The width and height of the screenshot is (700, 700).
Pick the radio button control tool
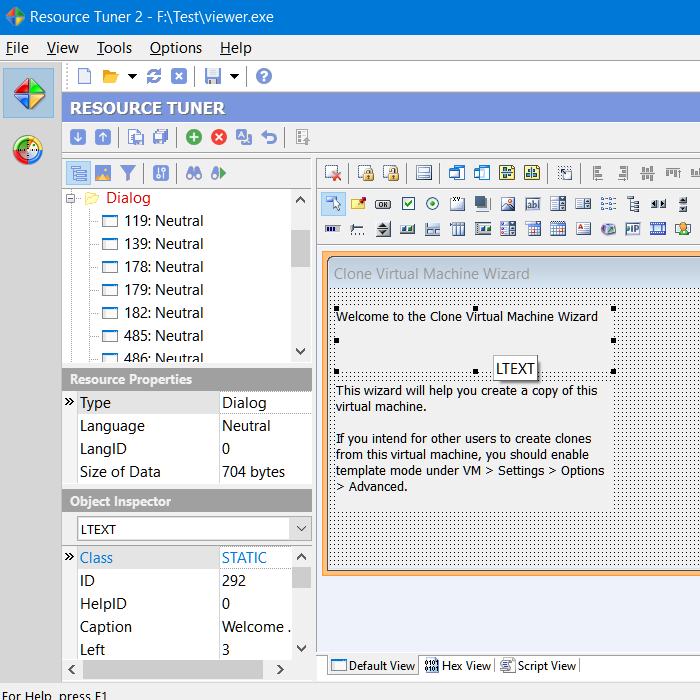coord(432,204)
